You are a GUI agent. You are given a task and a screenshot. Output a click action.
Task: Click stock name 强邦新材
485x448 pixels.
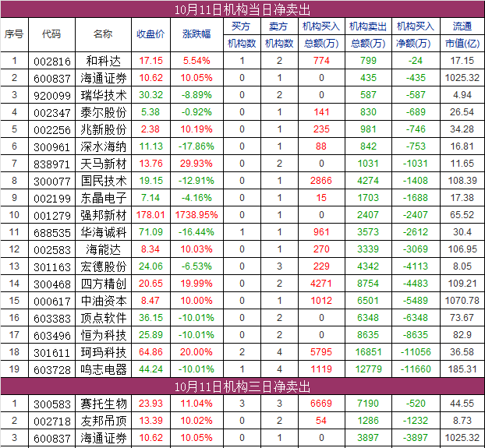point(103,215)
